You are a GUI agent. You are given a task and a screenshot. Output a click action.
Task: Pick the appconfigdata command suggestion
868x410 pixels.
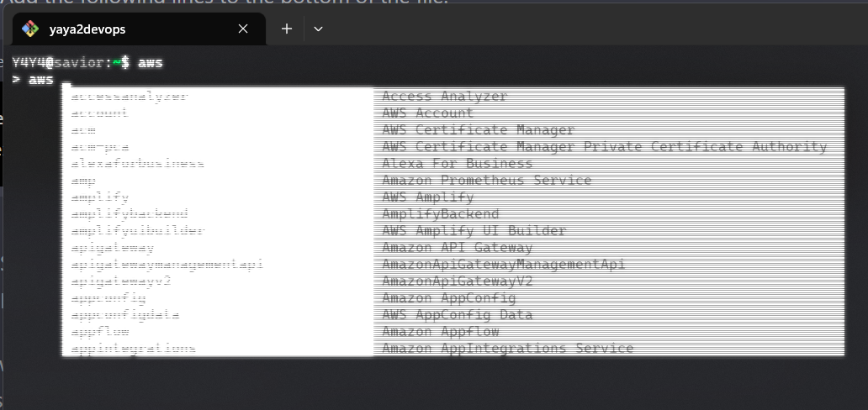(125, 315)
